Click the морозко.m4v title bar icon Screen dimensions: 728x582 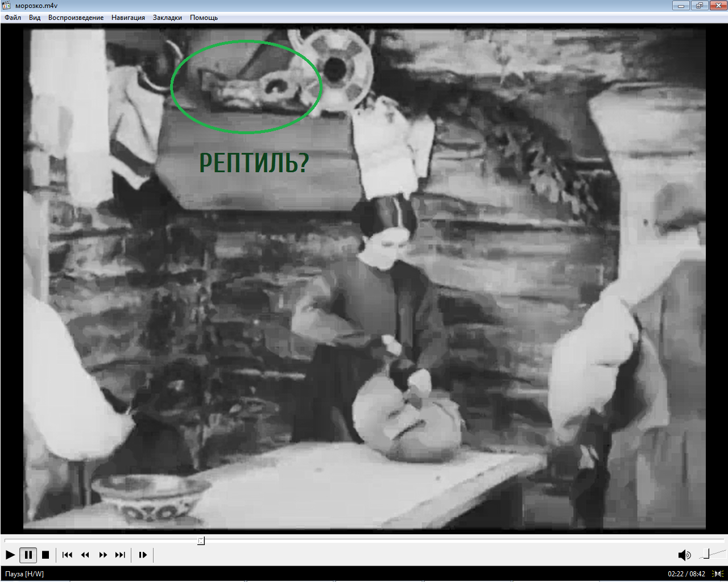click(7, 6)
